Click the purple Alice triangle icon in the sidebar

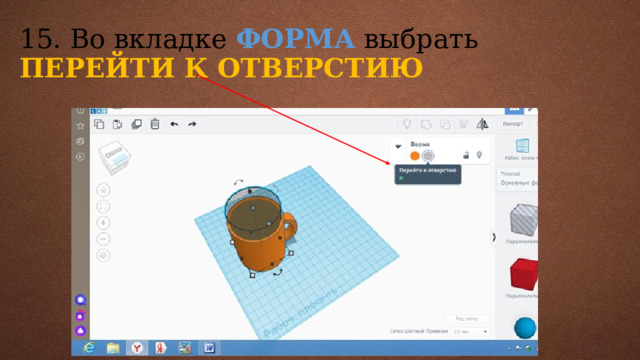[80, 331]
